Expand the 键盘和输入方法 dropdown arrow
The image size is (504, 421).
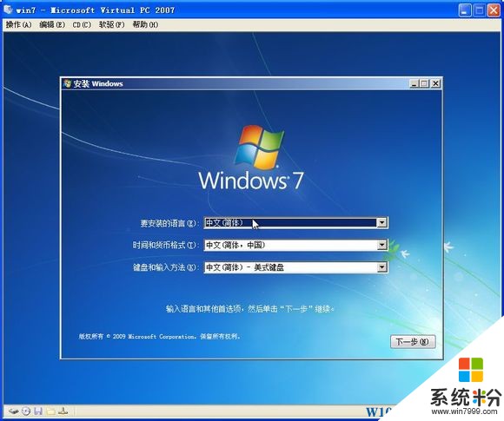(x=381, y=266)
